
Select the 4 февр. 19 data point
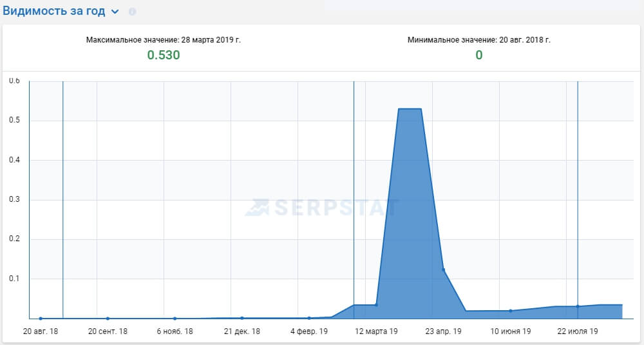pos(309,318)
